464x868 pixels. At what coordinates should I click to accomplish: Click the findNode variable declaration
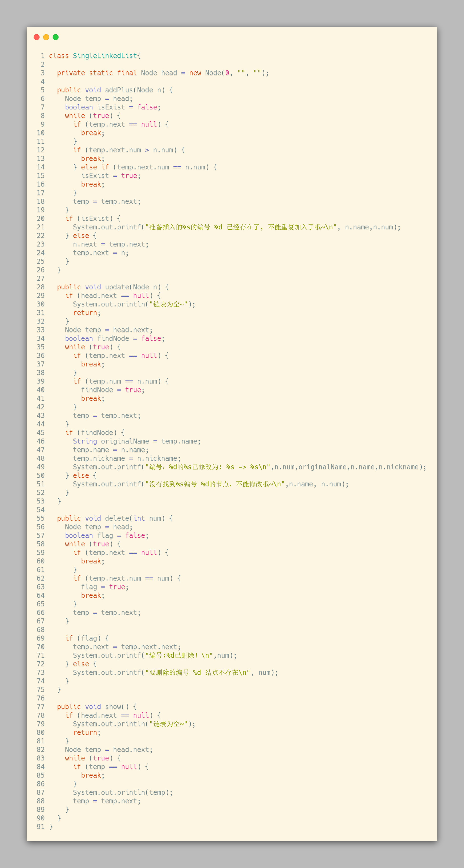click(x=113, y=338)
